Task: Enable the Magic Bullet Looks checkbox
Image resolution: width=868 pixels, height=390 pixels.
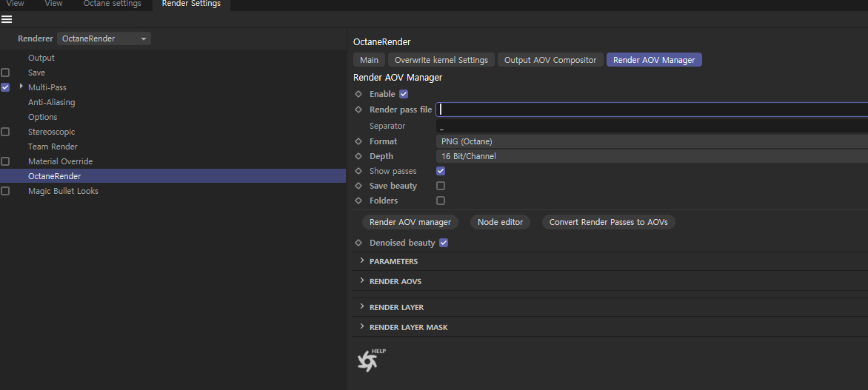Action: click(x=5, y=191)
